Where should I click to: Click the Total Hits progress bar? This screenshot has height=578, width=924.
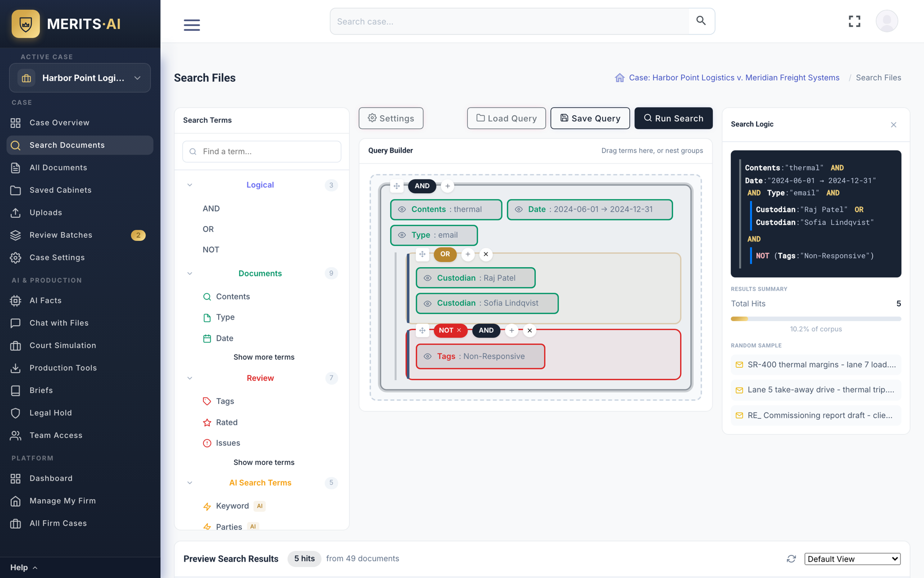click(x=816, y=319)
